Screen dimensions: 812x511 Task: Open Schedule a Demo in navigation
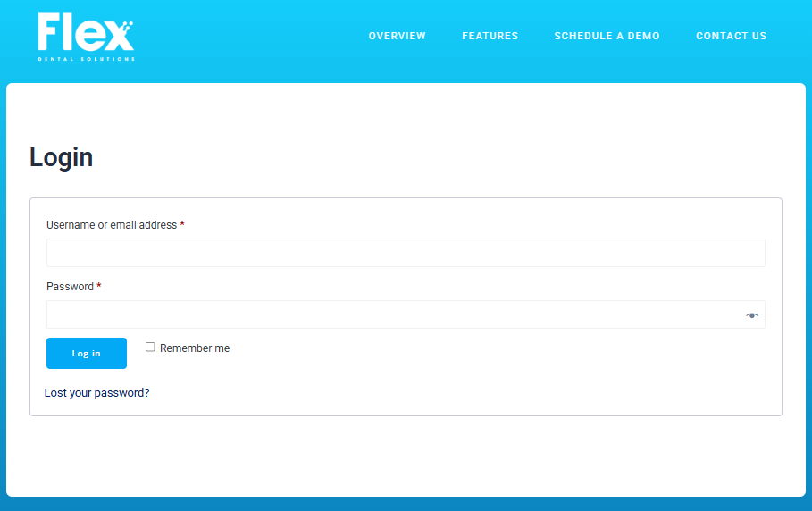(x=607, y=36)
